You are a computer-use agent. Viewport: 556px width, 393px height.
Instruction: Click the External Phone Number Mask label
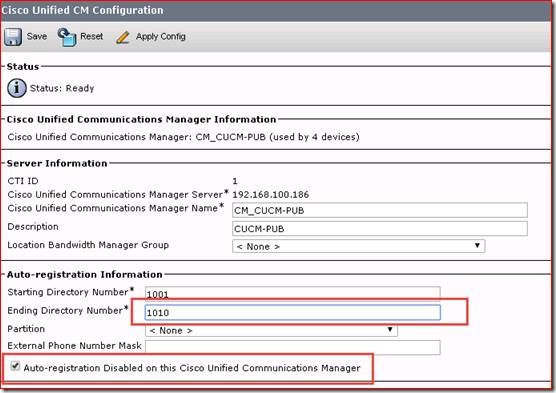pos(74,346)
